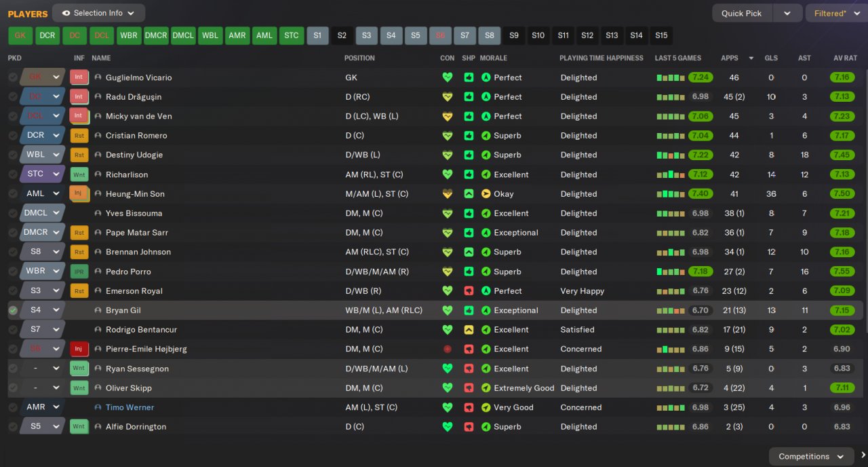The height and width of the screenshot is (467, 868).
Task: Open the WBR picked-position dropdown for Pedro Porro
Action: pyautogui.click(x=42, y=272)
